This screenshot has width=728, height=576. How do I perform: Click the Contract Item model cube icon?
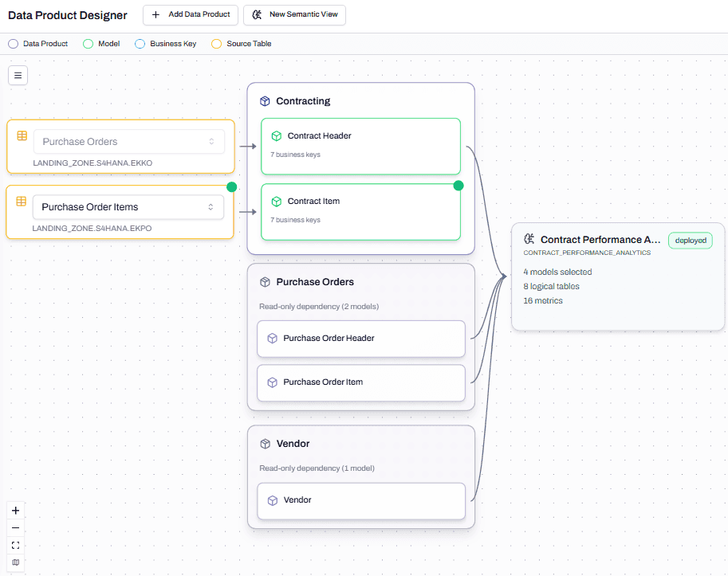pyautogui.click(x=276, y=202)
